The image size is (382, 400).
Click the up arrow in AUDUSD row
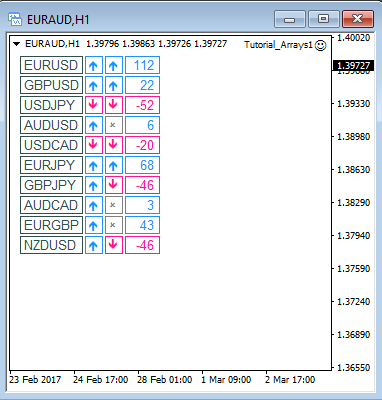coord(94,125)
